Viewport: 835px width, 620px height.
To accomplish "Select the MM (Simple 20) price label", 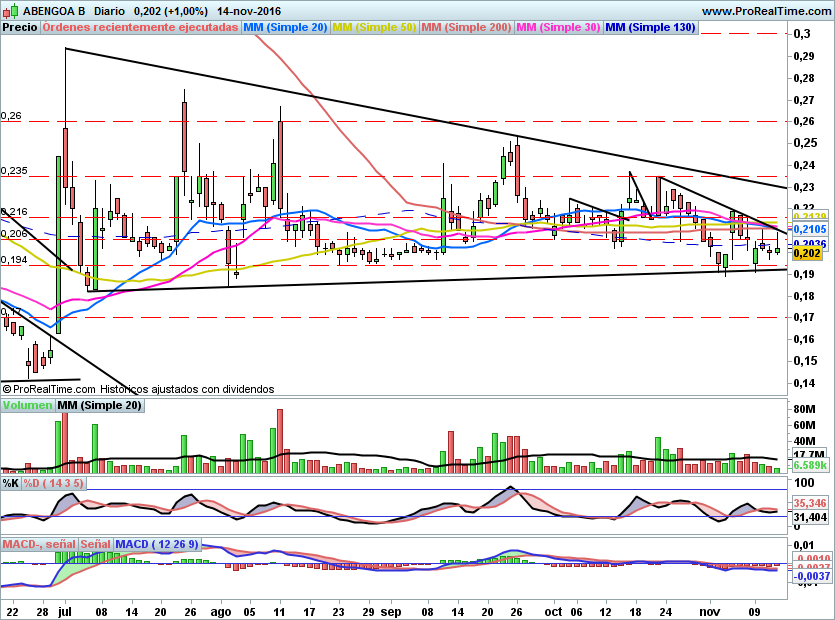I will pos(285,27).
